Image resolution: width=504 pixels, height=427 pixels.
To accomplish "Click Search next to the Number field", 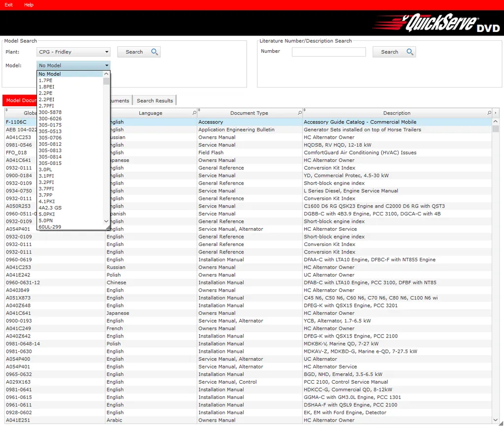I will [x=394, y=52].
